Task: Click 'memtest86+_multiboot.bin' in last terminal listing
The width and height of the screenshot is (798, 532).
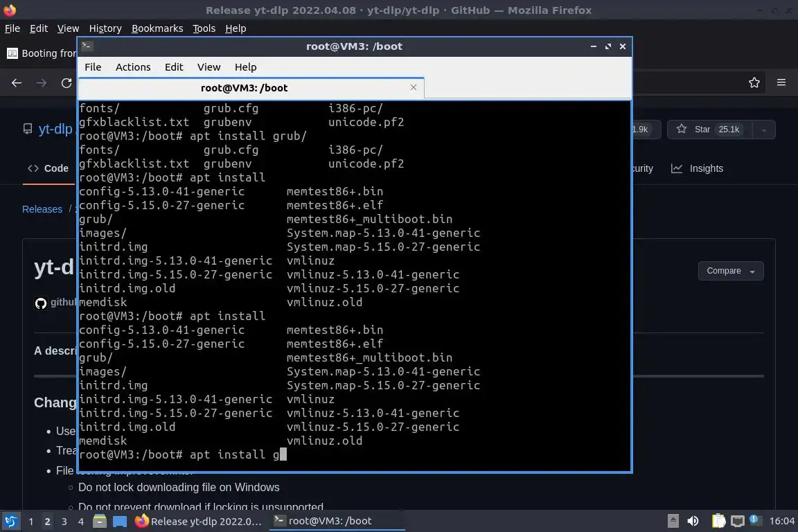Action: pos(369,358)
